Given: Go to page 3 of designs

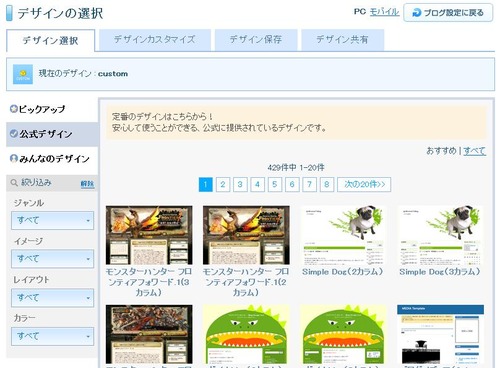Looking at the screenshot, I should point(240,184).
